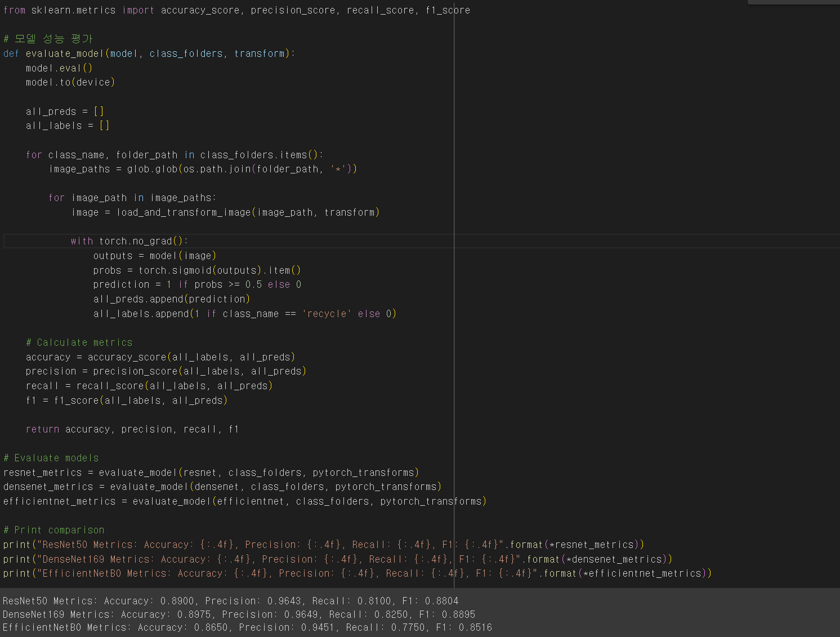Click the '# Evaluate models' comment
The width and height of the screenshot is (840, 637).
(51, 458)
